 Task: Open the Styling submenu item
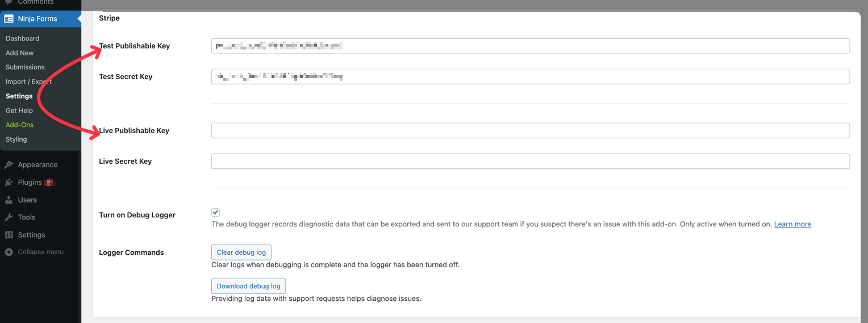pos(16,139)
